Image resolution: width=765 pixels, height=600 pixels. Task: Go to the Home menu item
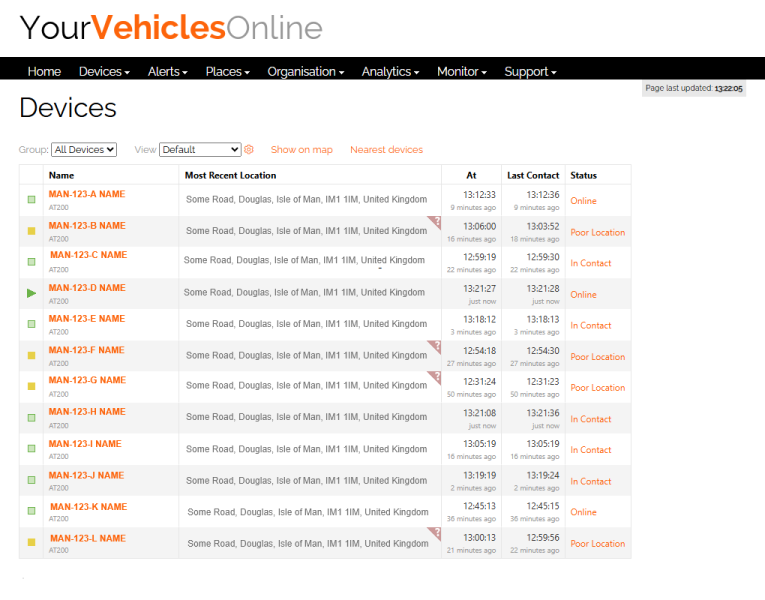click(44, 72)
